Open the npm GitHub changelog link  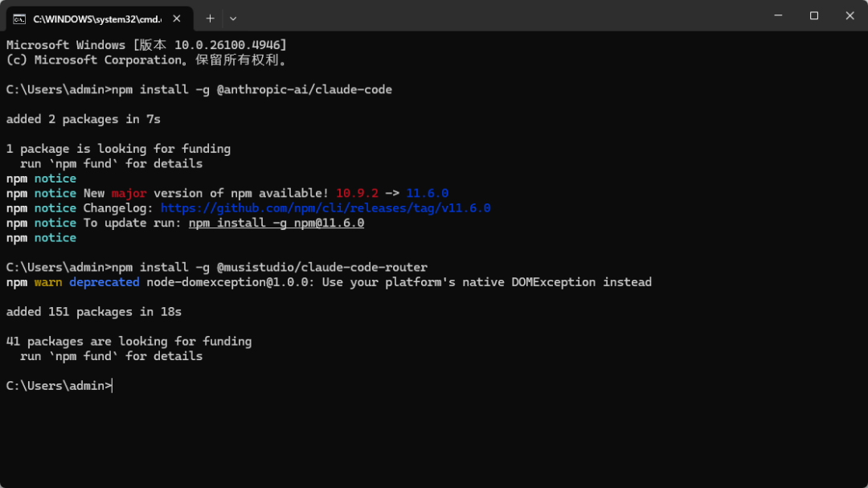pyautogui.click(x=325, y=208)
